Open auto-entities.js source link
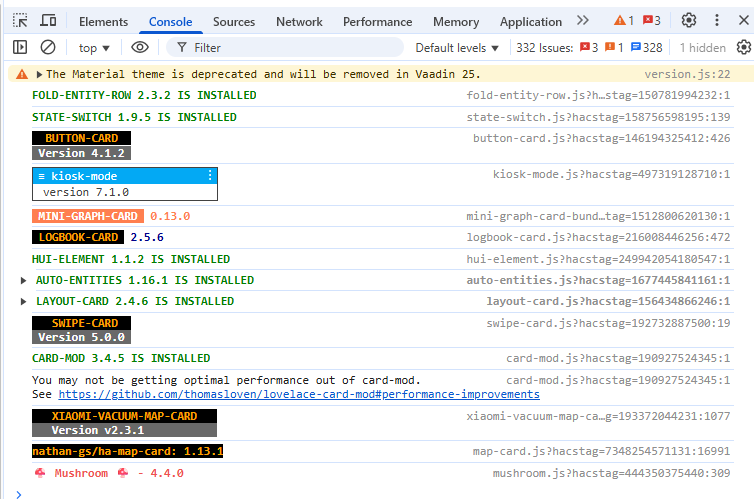 click(598, 280)
